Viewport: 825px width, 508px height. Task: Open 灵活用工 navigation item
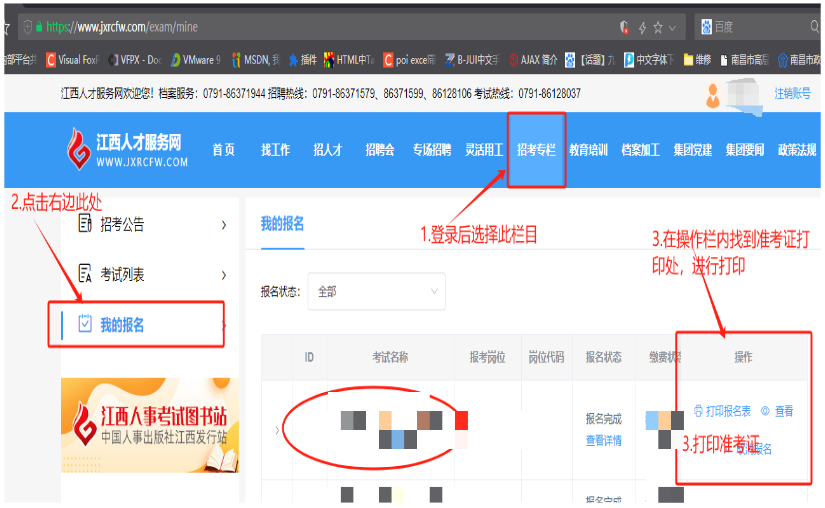(484, 150)
